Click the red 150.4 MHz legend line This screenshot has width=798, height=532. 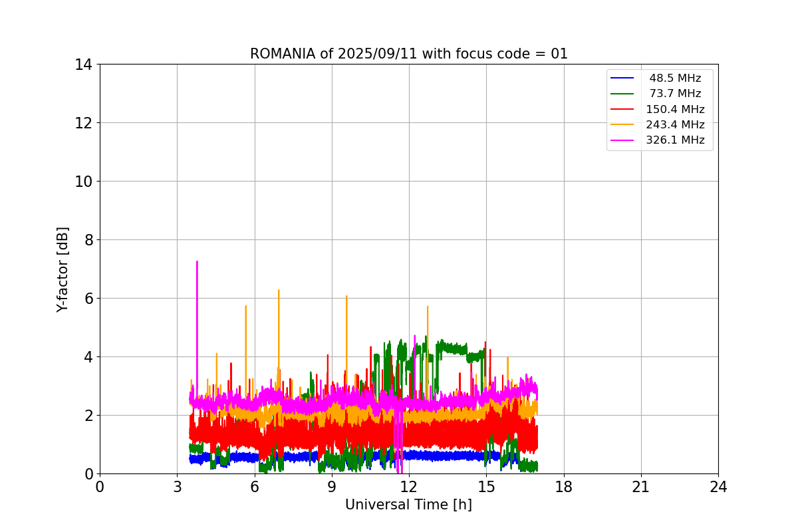pyautogui.click(x=624, y=110)
